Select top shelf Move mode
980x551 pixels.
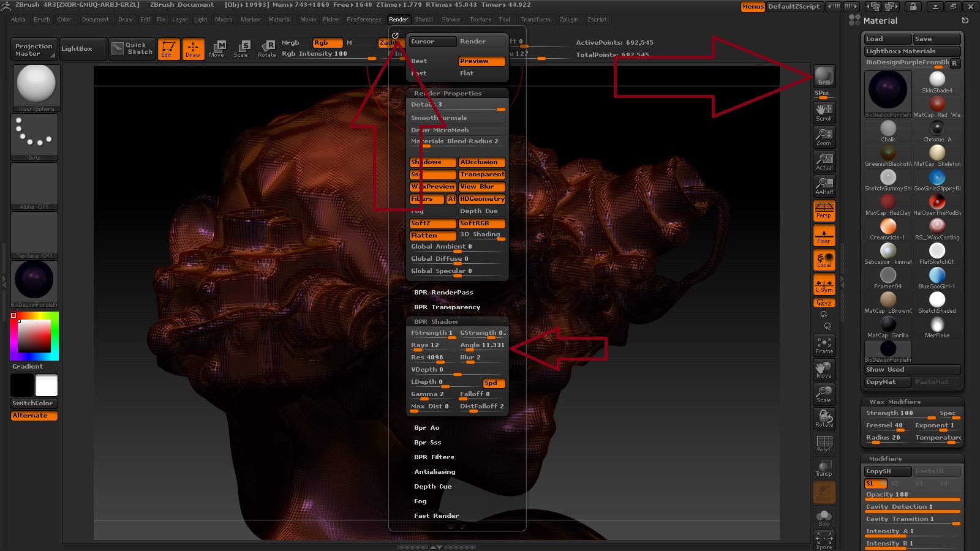pyautogui.click(x=216, y=49)
